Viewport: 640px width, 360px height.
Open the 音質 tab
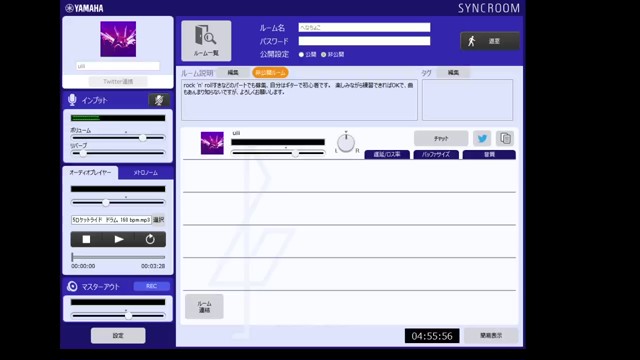(x=489, y=154)
